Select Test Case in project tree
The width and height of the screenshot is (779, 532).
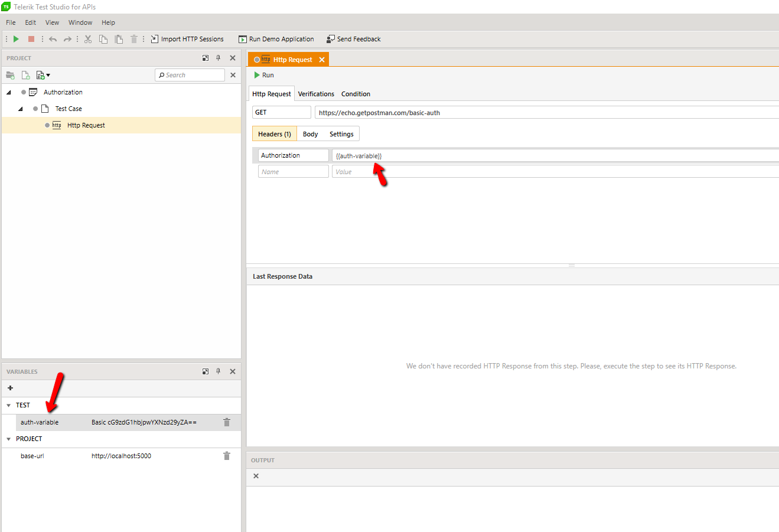(x=69, y=109)
